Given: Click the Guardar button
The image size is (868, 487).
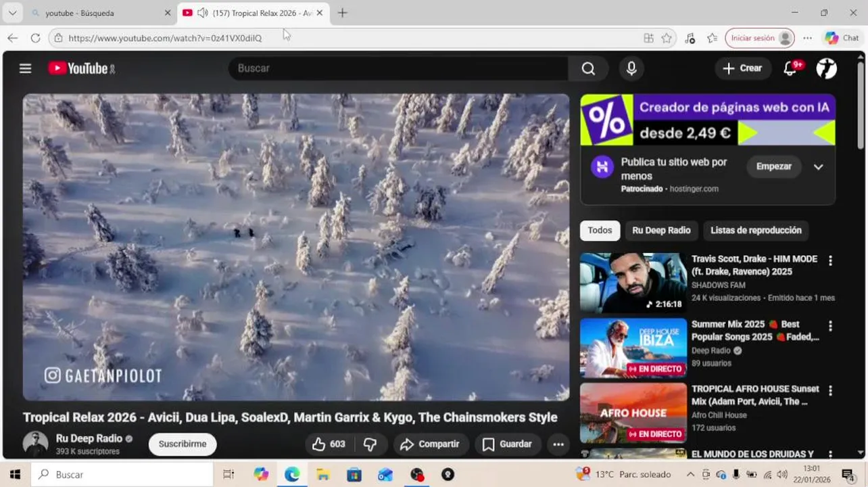Looking at the screenshot, I should (x=508, y=444).
